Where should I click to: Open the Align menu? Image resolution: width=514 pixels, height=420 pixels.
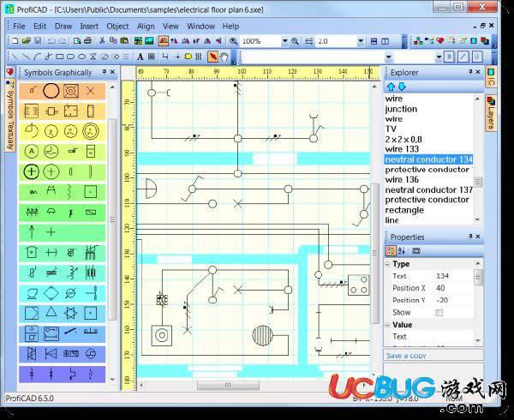tap(146, 27)
